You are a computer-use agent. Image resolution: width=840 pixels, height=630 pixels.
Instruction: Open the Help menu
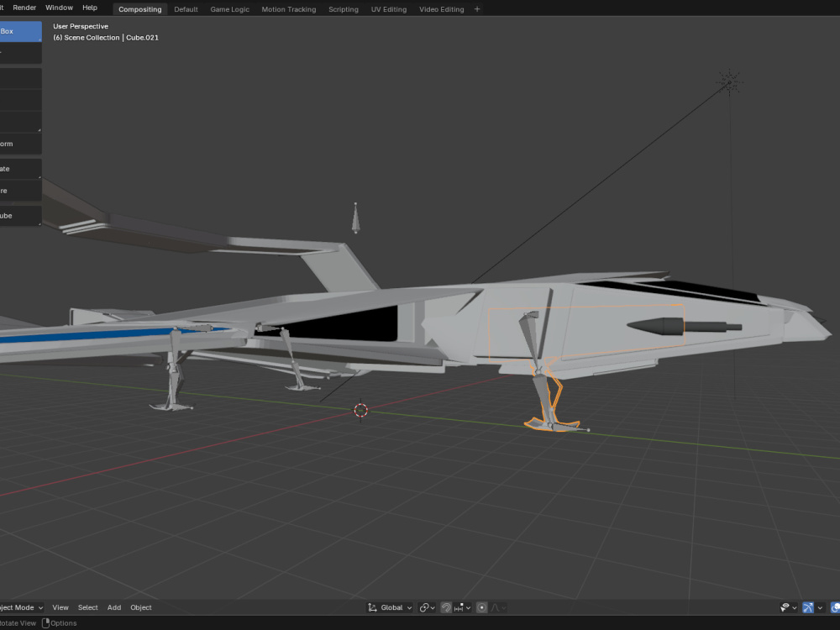pos(90,8)
